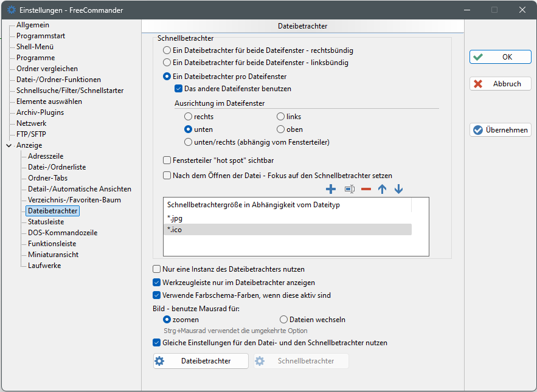
Task: Select Dateibetrachter tree item
Action: [53, 211]
